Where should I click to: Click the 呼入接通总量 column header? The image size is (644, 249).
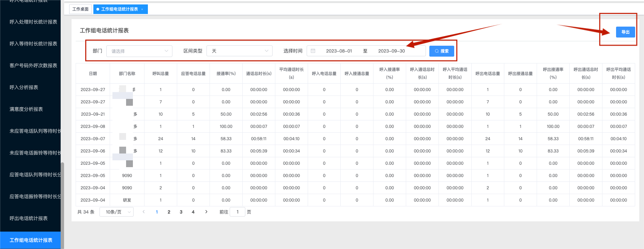[x=357, y=73]
